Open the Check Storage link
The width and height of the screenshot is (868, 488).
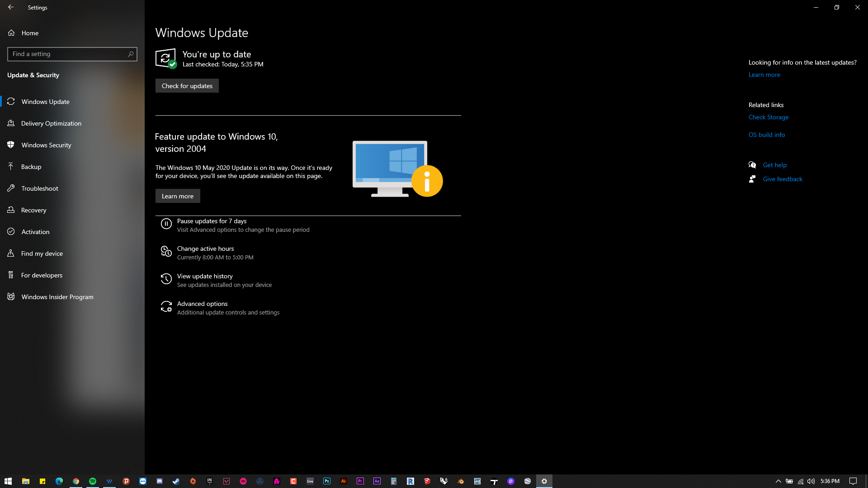coord(768,117)
